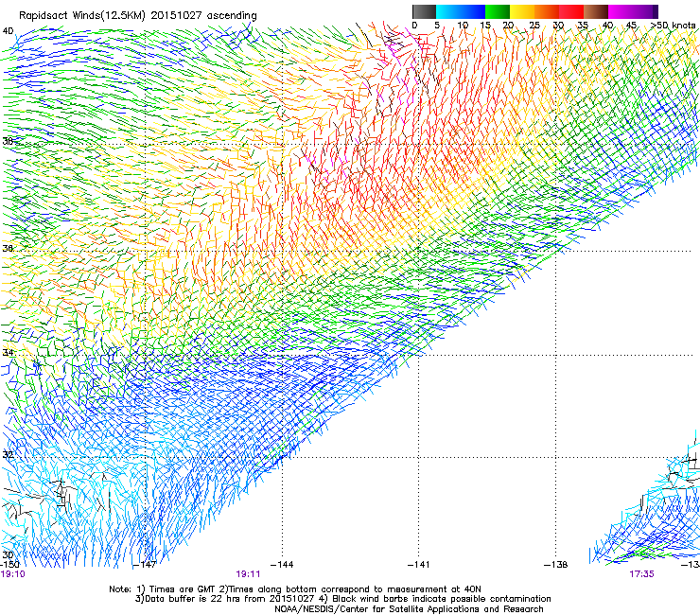700x615 pixels.
Task: Click the '20' label under the color scale
Action: pyautogui.click(x=508, y=26)
